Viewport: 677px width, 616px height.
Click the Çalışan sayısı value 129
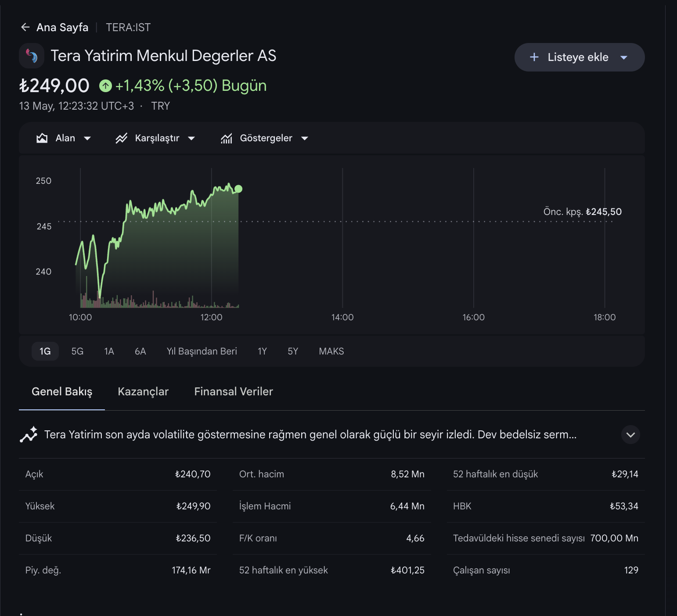point(631,570)
